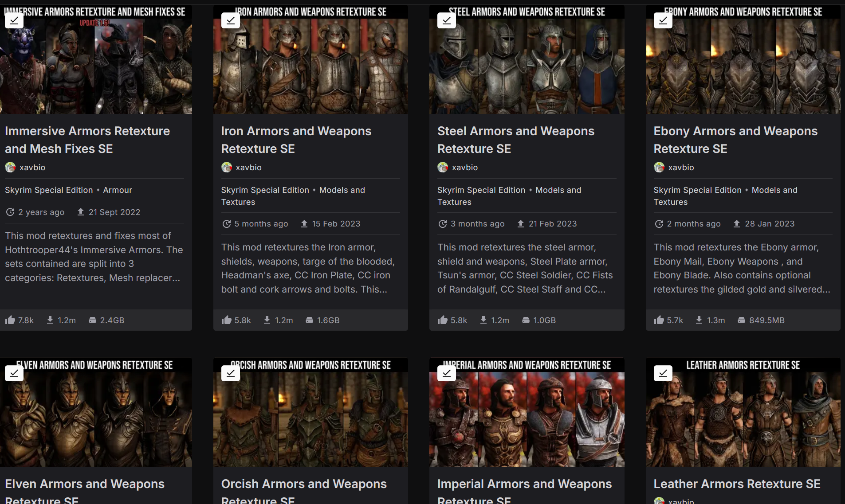
Task: Click the thumbs-up icon on Iron Armors card
Action: point(227,320)
